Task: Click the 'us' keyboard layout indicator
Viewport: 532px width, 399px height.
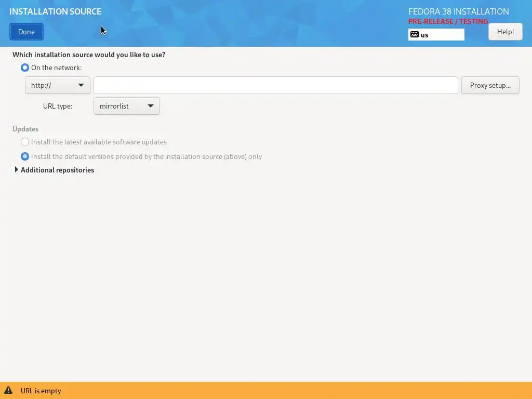Action: point(436,35)
